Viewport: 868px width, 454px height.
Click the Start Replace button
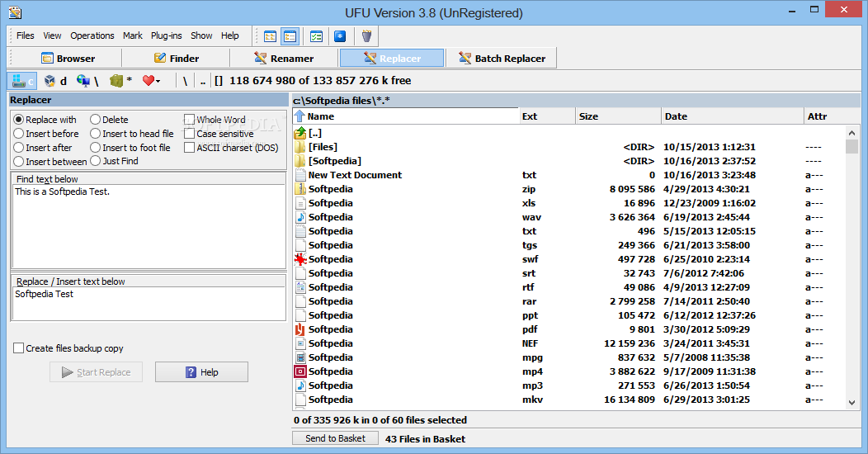[96, 372]
